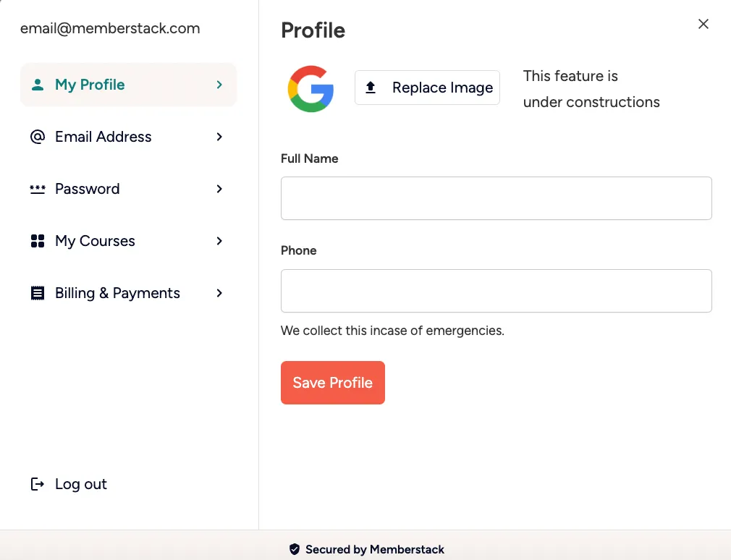Click the upload icon inside Replace Image

(x=371, y=87)
